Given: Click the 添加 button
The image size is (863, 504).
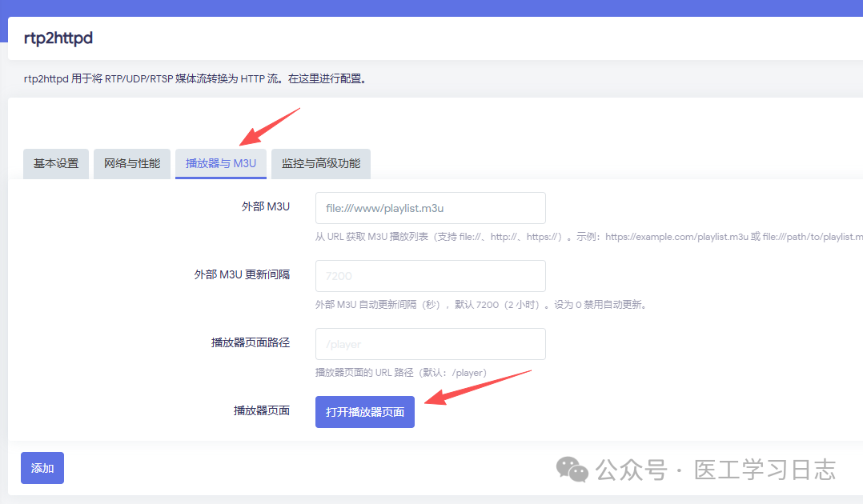Looking at the screenshot, I should (x=42, y=468).
